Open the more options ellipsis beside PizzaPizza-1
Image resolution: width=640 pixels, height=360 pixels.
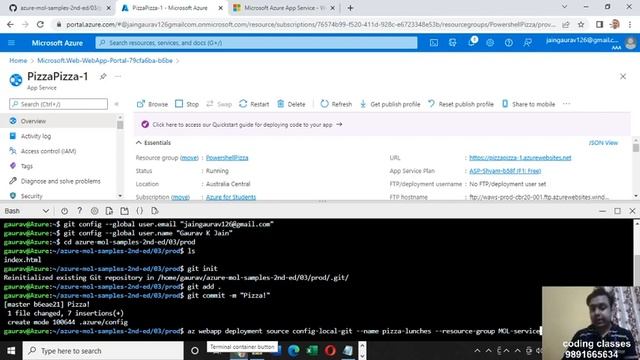[x=118, y=76]
